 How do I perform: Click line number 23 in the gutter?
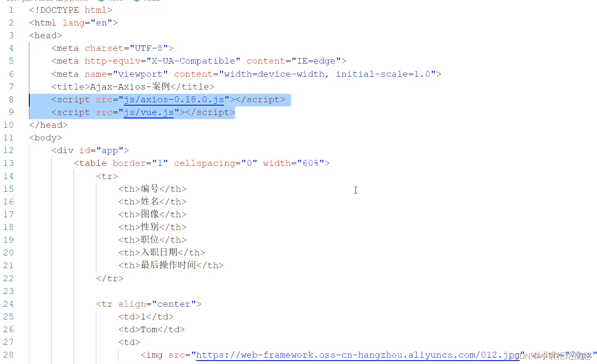[x=8, y=291]
